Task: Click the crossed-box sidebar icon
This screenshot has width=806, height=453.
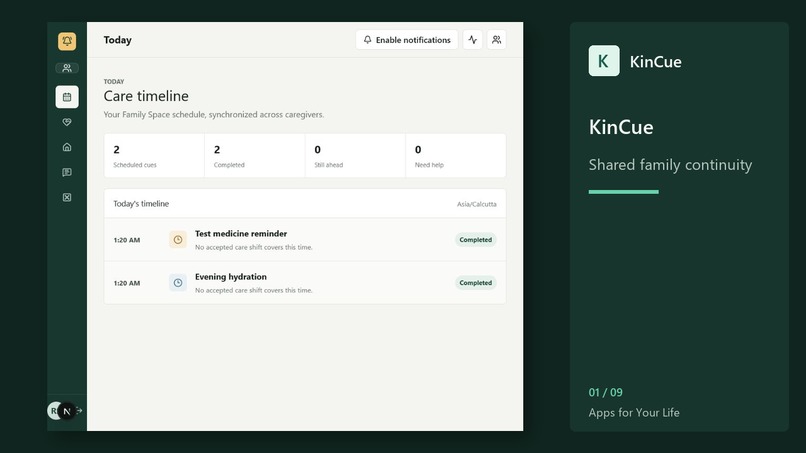Action: point(67,197)
